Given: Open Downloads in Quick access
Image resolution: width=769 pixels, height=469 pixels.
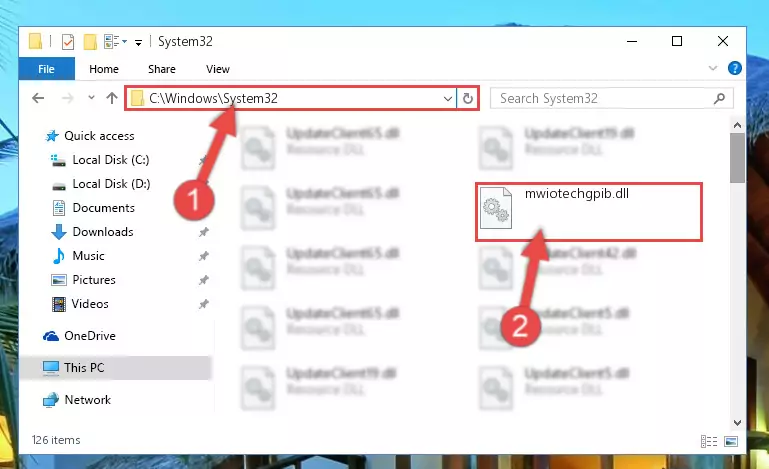Looking at the screenshot, I should point(103,232).
